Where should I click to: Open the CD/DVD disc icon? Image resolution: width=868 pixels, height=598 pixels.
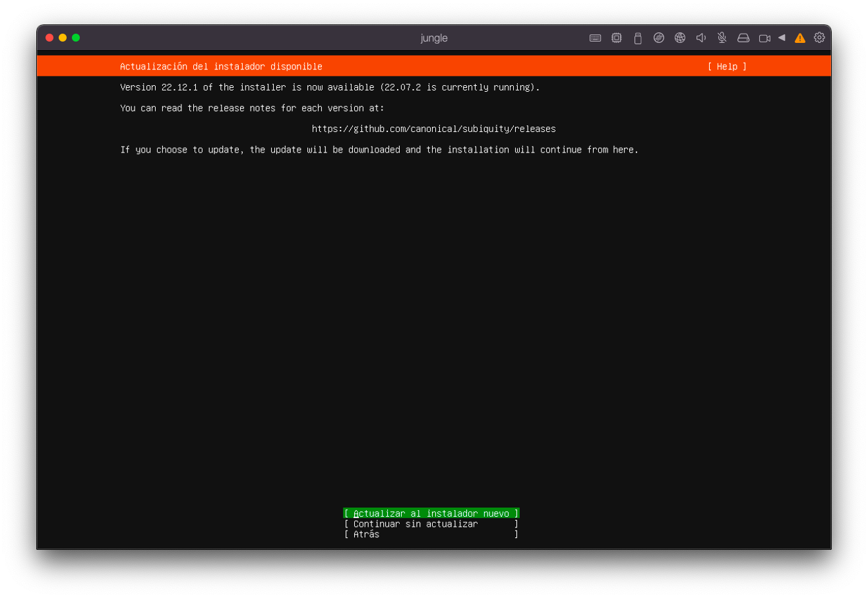pos(659,38)
